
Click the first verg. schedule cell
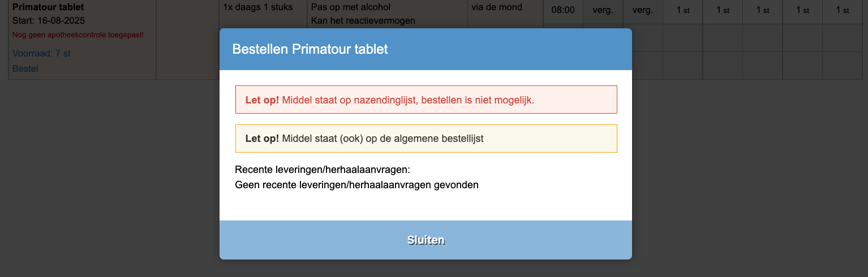point(603,10)
